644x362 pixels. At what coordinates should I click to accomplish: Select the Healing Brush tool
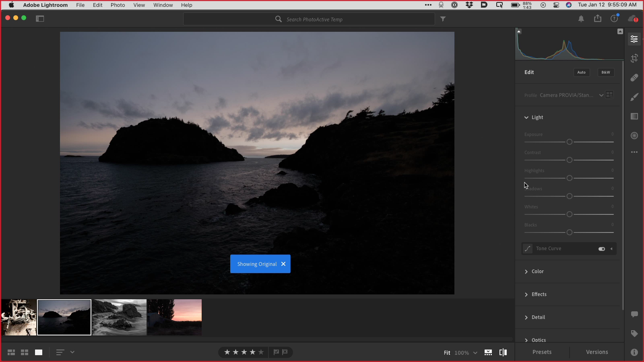click(x=634, y=78)
